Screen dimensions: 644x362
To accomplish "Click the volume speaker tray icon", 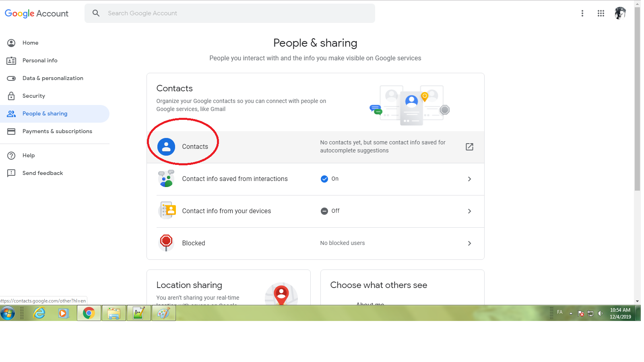I will (x=600, y=313).
